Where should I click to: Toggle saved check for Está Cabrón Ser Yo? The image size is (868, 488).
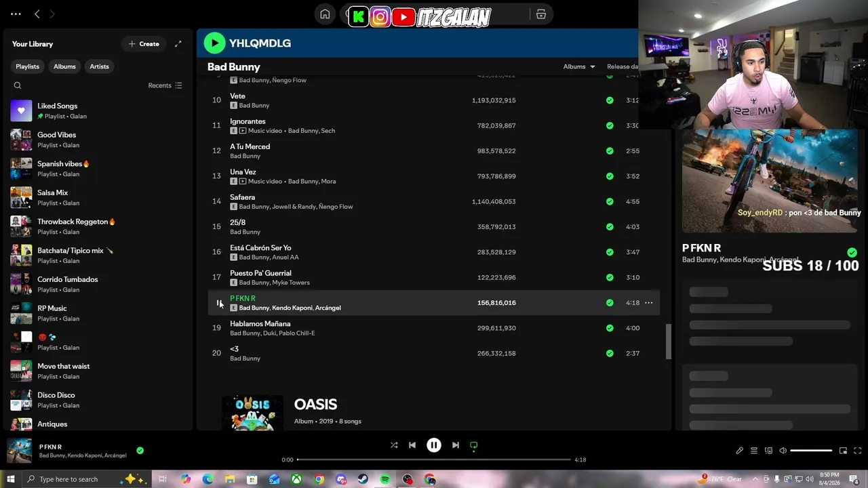[x=610, y=252]
